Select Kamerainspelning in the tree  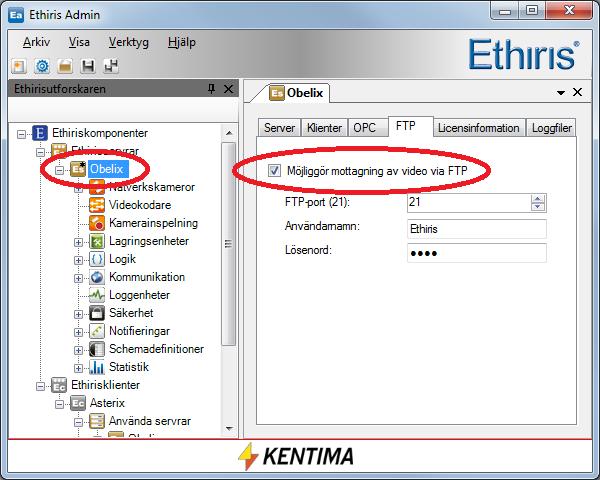(x=153, y=223)
